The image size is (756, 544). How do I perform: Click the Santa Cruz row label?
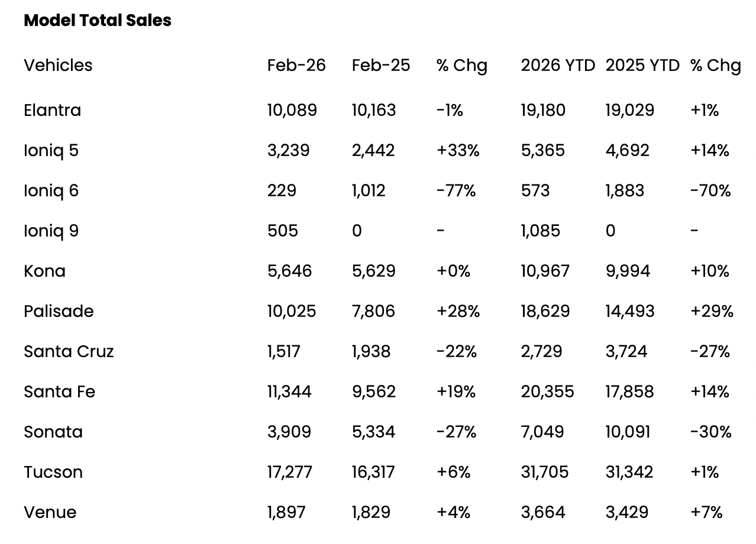pyautogui.click(x=69, y=352)
